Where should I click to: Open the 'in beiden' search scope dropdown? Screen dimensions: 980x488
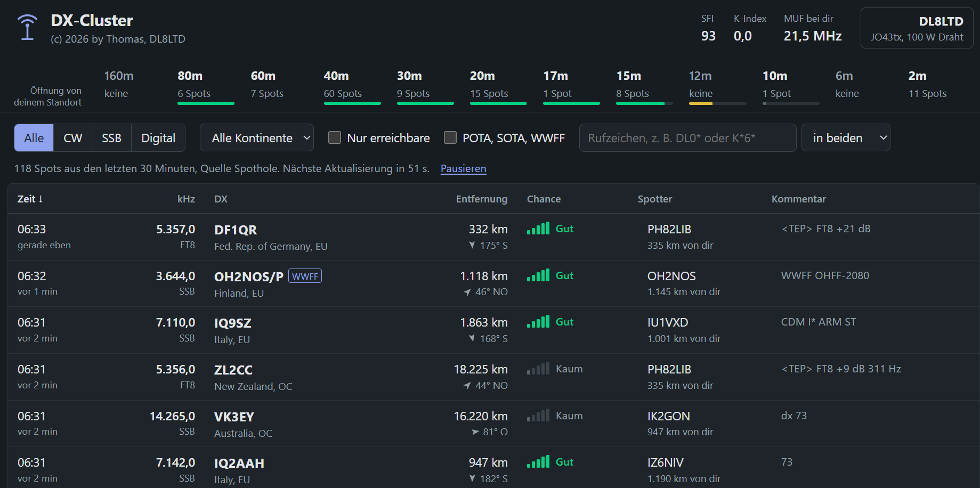[846, 138]
